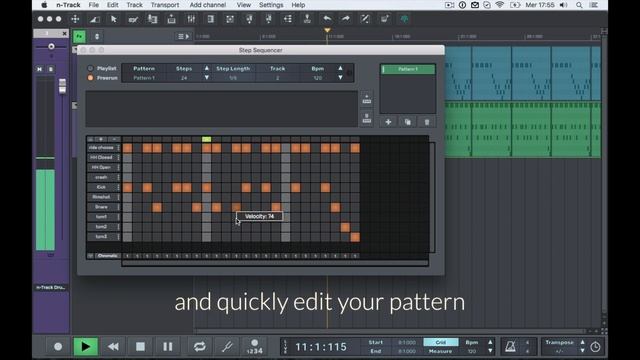Image resolution: width=640 pixels, height=360 pixels.
Task: Open the Track menu
Action: tap(134, 5)
